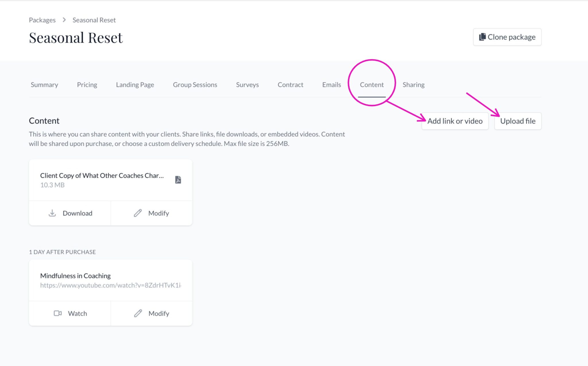
Task: Click the video camera Watch icon
Action: [58, 313]
